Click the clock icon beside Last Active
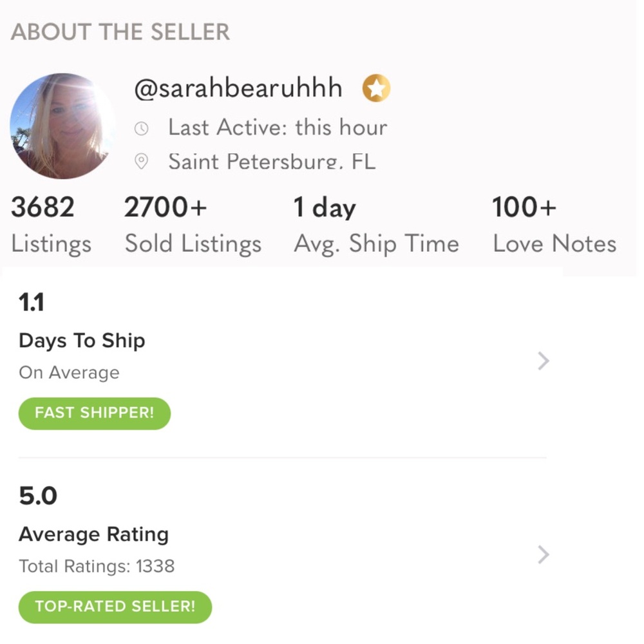Image resolution: width=644 pixels, height=644 pixels. [x=141, y=128]
